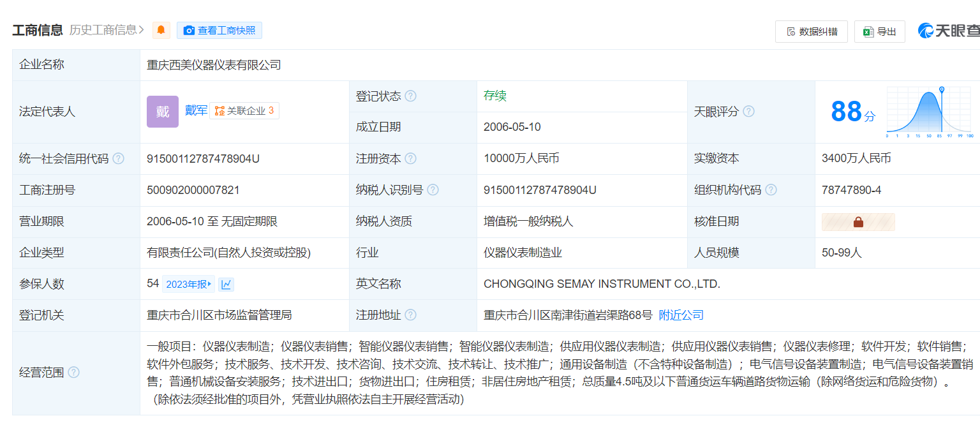Image resolution: width=980 pixels, height=432 pixels.
Task: Select registered capital 10000万人民币
Action: 521,159
